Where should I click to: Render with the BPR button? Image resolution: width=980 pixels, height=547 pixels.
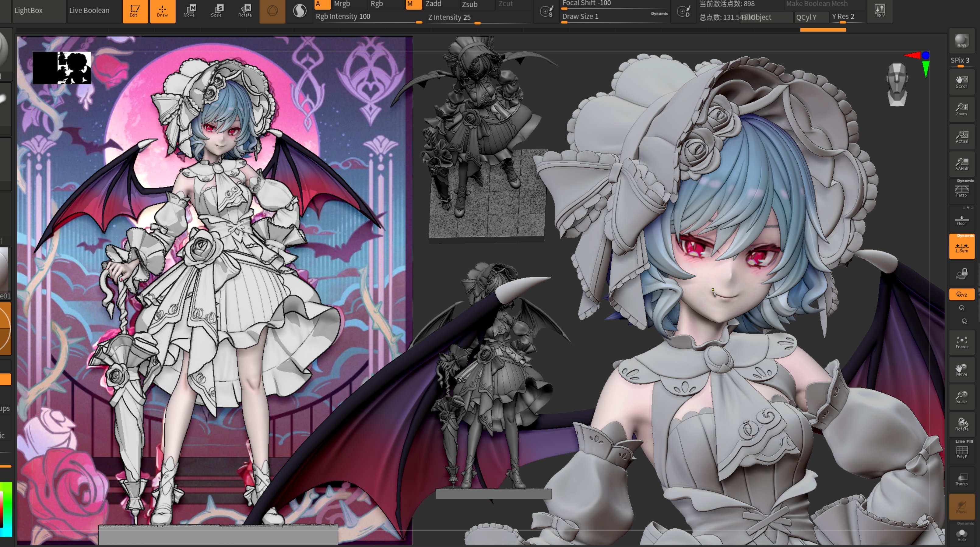point(961,41)
